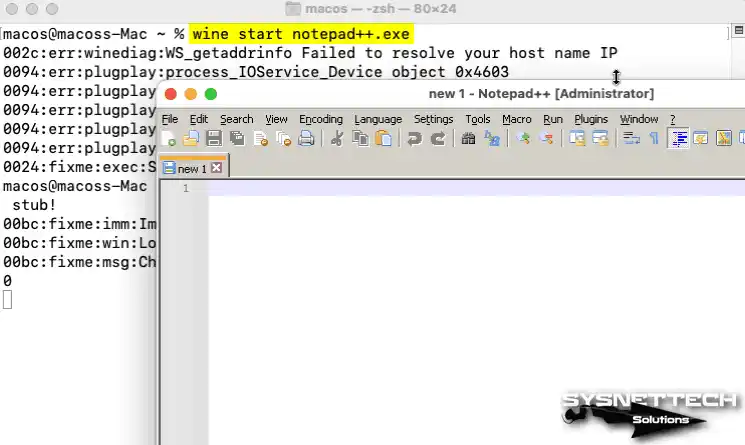The width and height of the screenshot is (745, 445).
Task: Click the Terminal scrollback marker icon at right
Action: point(738,30)
